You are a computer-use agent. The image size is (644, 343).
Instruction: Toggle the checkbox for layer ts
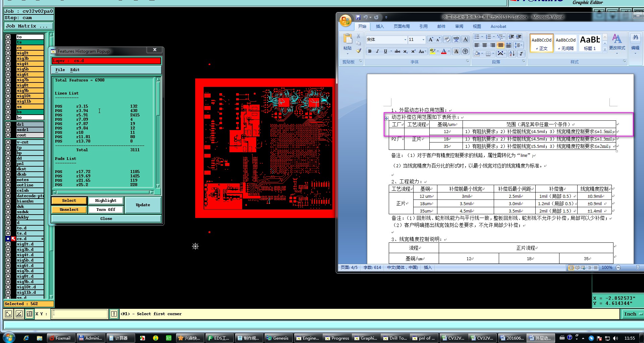coord(8,42)
